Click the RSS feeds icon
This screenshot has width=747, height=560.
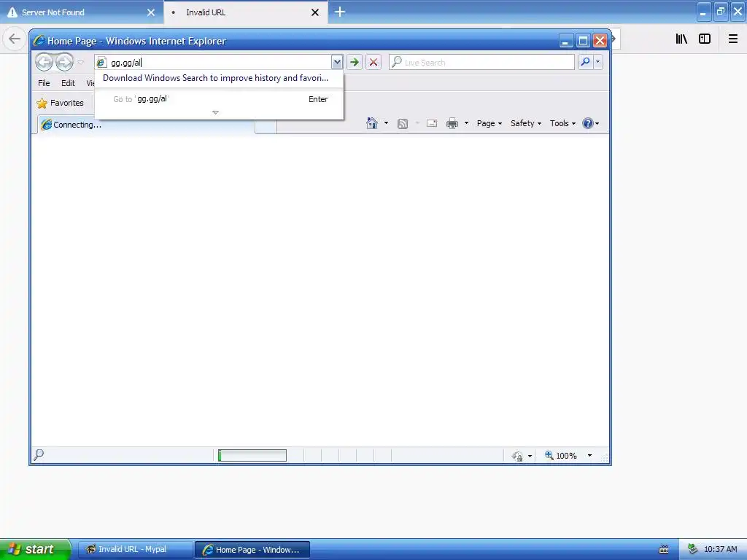click(x=403, y=124)
